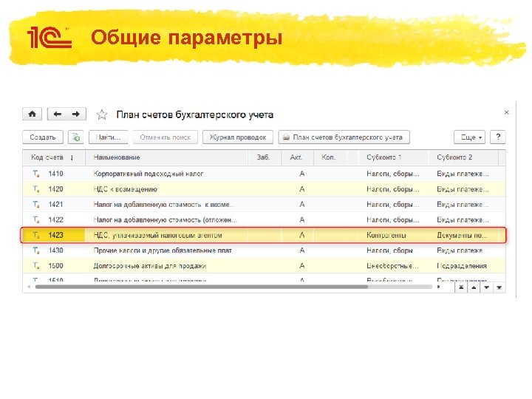Jump to last row of list
Screen dimensions: 532x399
(x=499, y=287)
